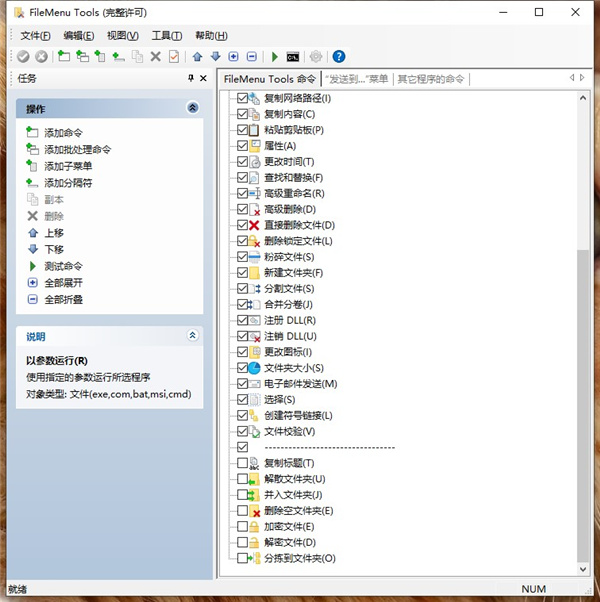
Task: Click 上移 in the actions panel
Action: point(54,233)
